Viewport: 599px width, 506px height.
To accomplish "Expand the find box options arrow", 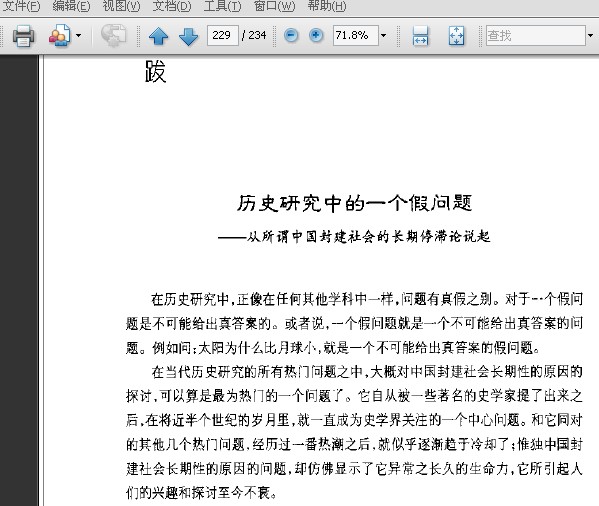I will tap(590, 36).
